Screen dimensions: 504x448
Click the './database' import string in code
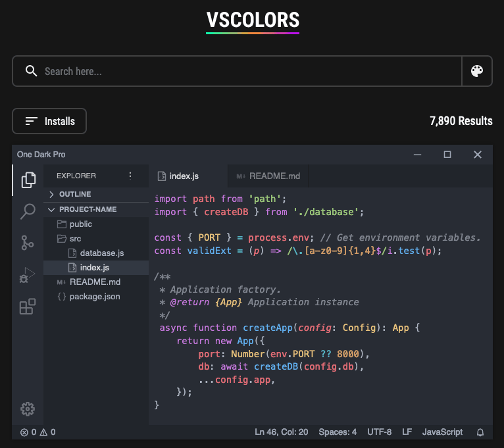point(326,212)
